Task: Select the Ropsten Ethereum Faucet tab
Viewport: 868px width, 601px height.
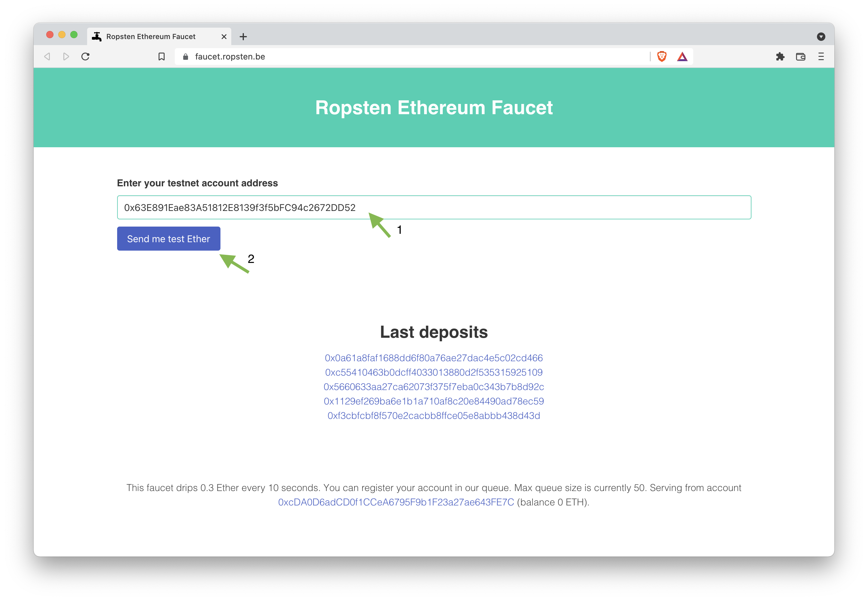Action: coord(150,36)
